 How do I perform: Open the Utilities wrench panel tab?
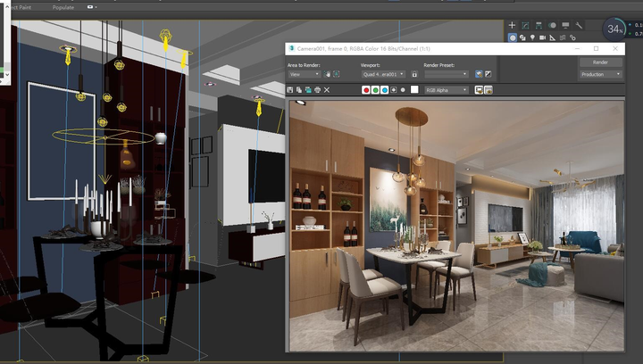[x=579, y=25]
